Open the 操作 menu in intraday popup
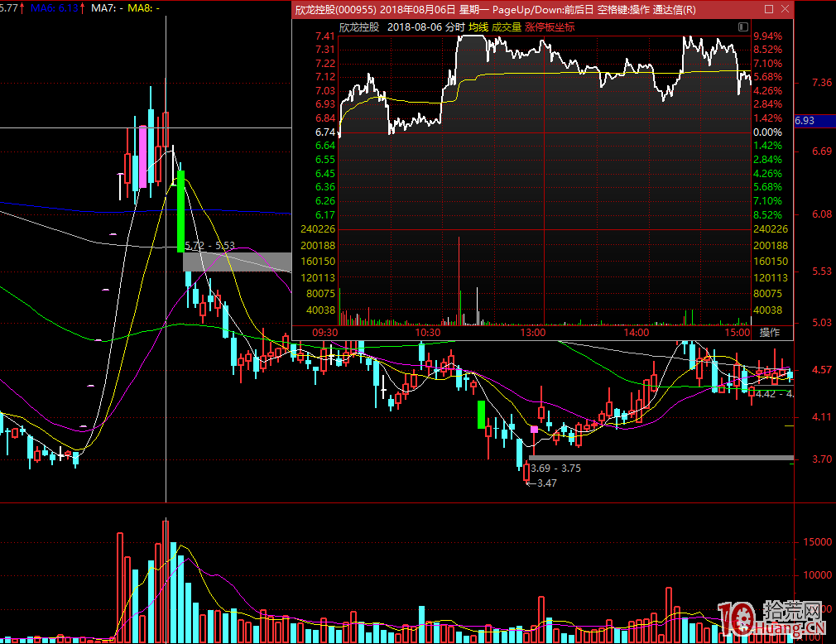 click(769, 333)
